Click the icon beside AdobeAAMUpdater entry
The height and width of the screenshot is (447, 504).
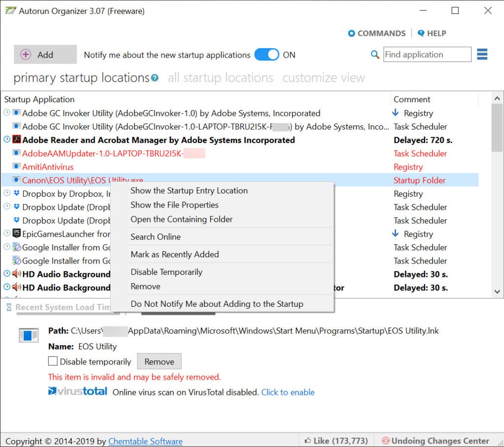(x=17, y=153)
